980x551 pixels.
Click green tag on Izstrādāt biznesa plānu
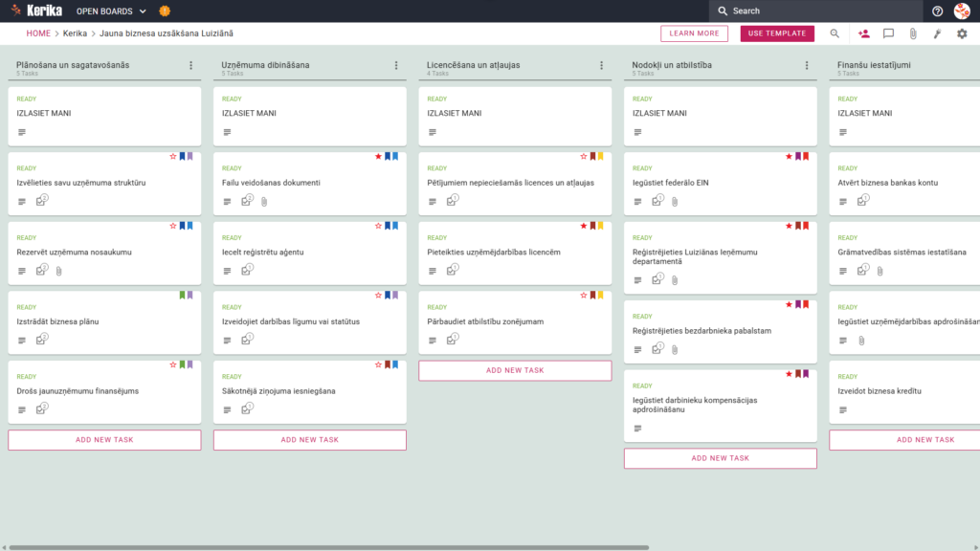(x=183, y=296)
